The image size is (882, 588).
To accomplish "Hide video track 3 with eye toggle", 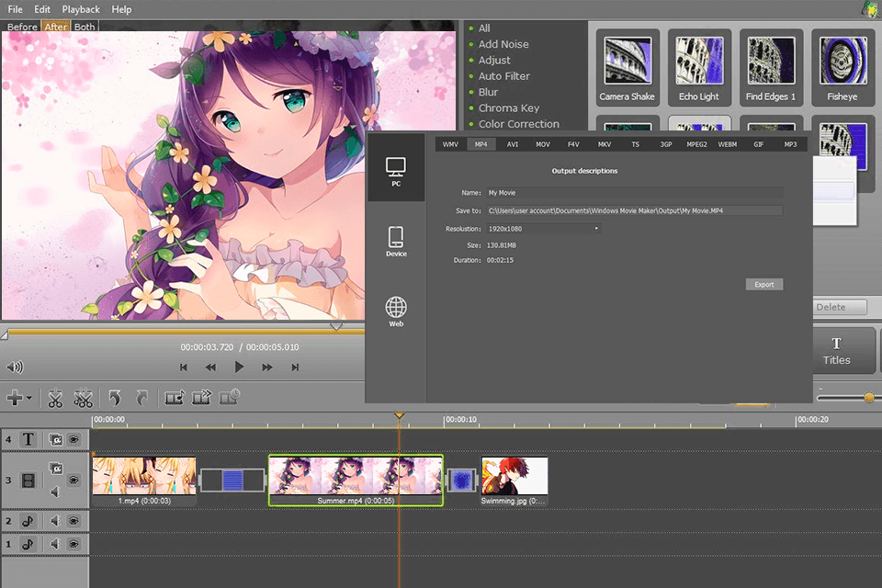I will click(73, 480).
